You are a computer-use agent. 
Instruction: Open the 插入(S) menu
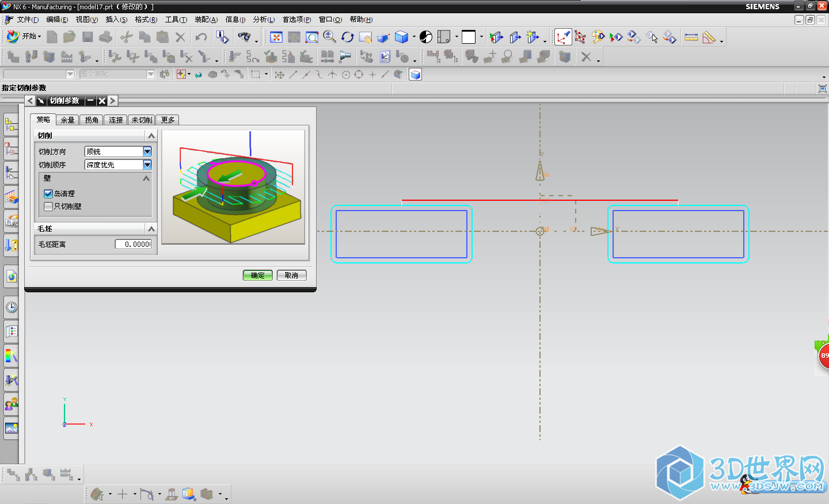(116, 20)
